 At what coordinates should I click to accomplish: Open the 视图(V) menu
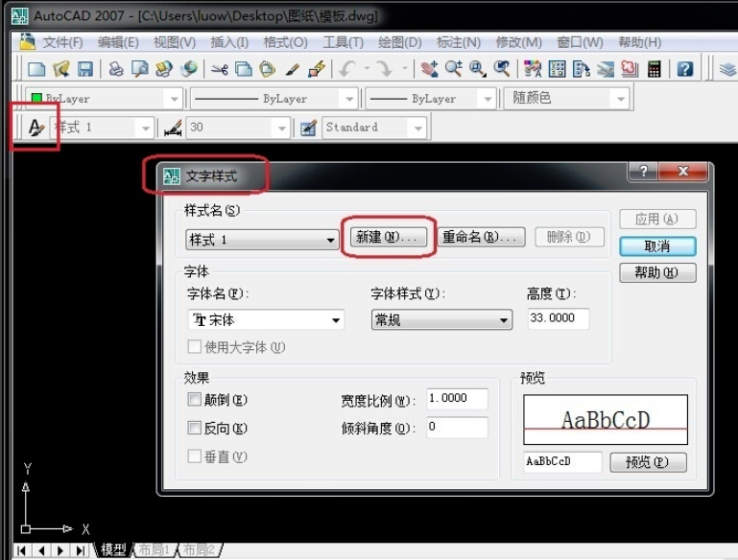tap(174, 43)
